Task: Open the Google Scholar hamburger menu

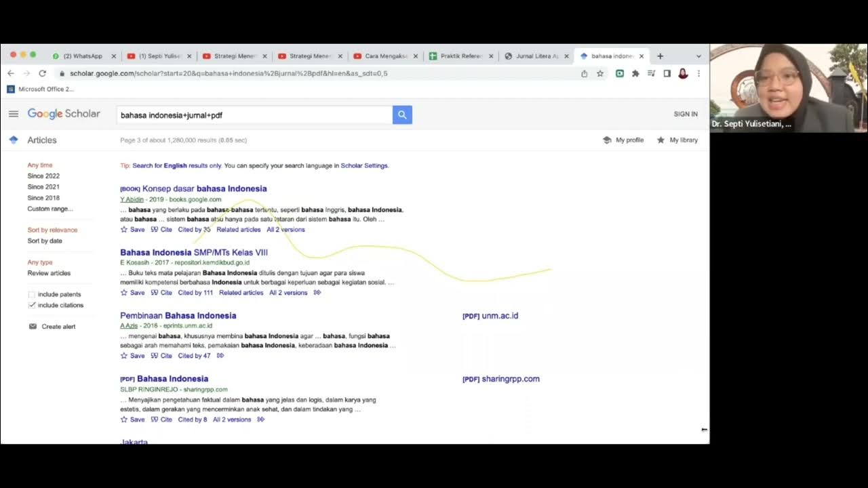Action: [14, 114]
